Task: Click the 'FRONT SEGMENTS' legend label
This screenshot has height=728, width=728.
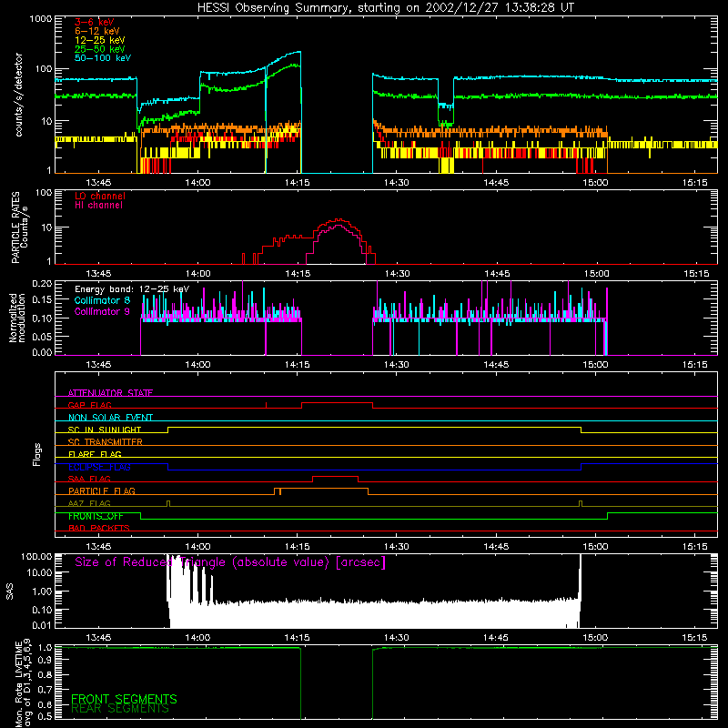Action: [x=124, y=699]
